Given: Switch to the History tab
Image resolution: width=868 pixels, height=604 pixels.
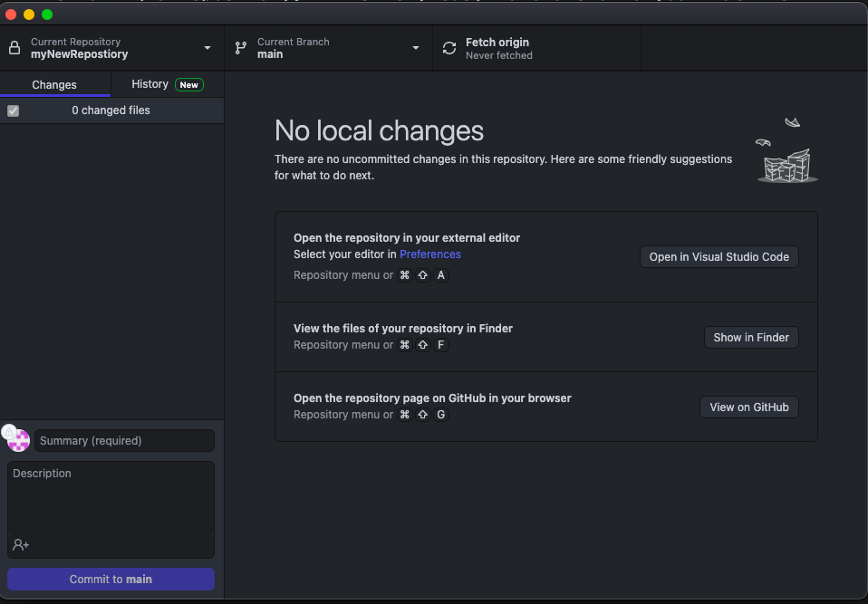Looking at the screenshot, I should (168, 84).
